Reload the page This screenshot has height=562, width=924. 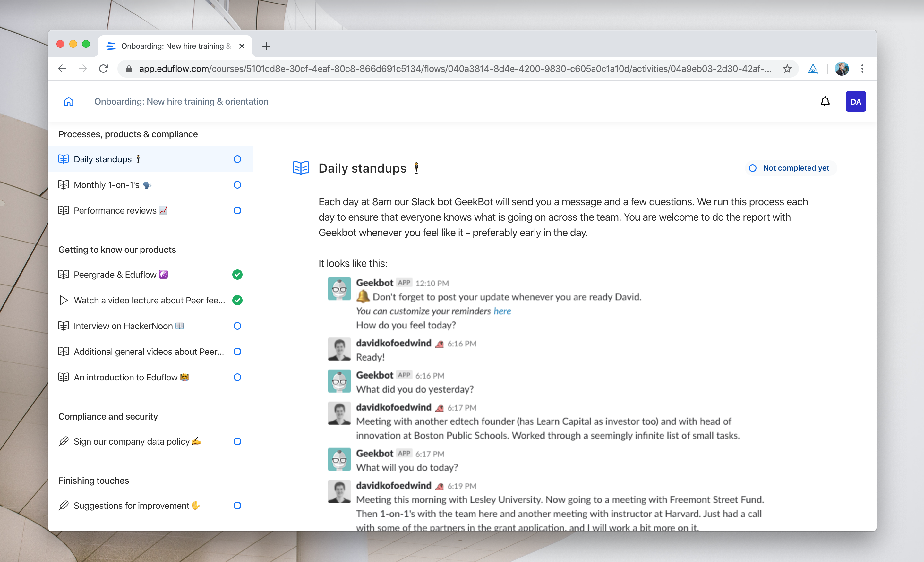tap(104, 69)
